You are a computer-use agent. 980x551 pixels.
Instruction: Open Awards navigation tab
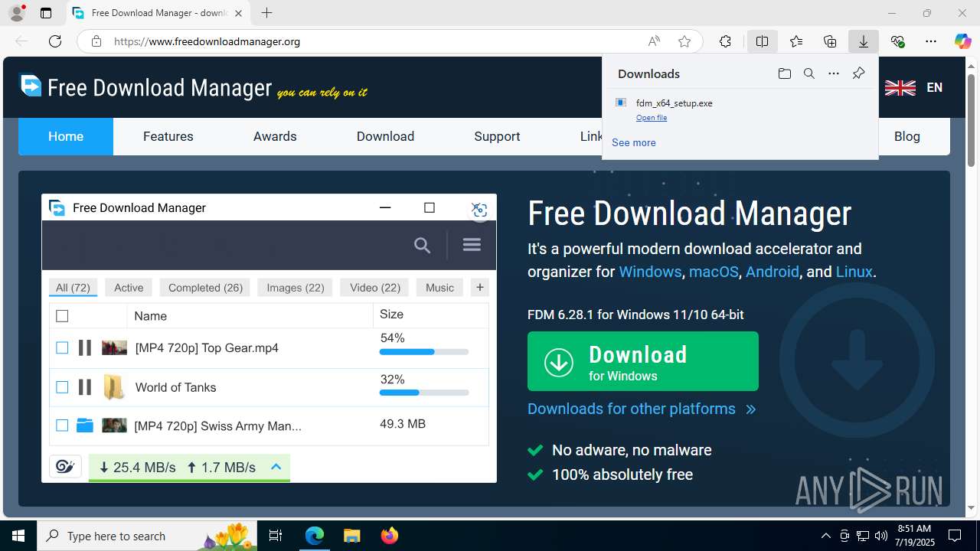point(275,136)
